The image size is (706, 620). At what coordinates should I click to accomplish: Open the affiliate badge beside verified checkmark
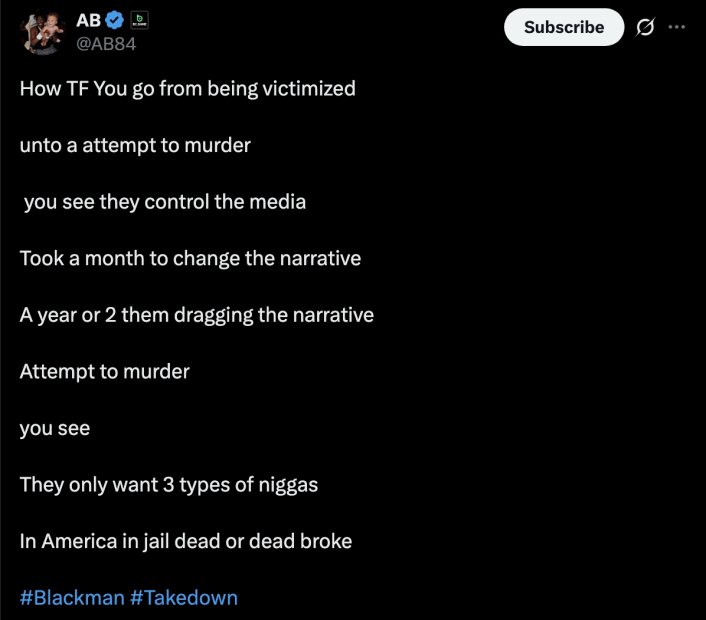(x=140, y=20)
